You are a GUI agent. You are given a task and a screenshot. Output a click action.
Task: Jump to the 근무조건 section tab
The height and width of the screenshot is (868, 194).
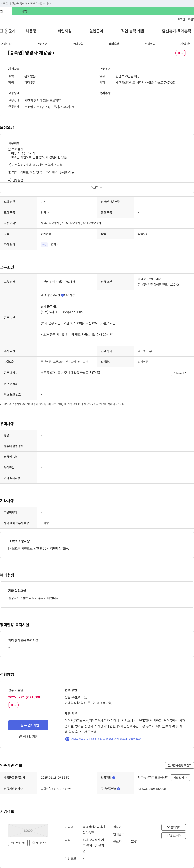(x=42, y=44)
